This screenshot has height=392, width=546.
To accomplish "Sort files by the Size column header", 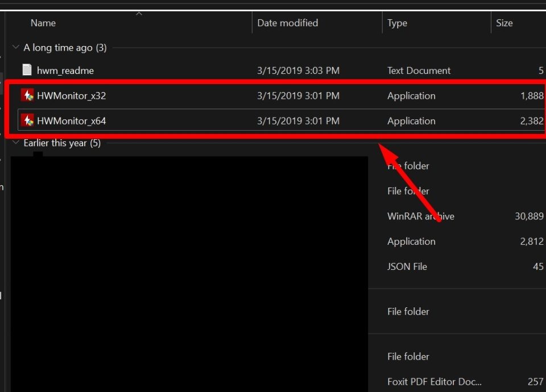I will coord(504,23).
